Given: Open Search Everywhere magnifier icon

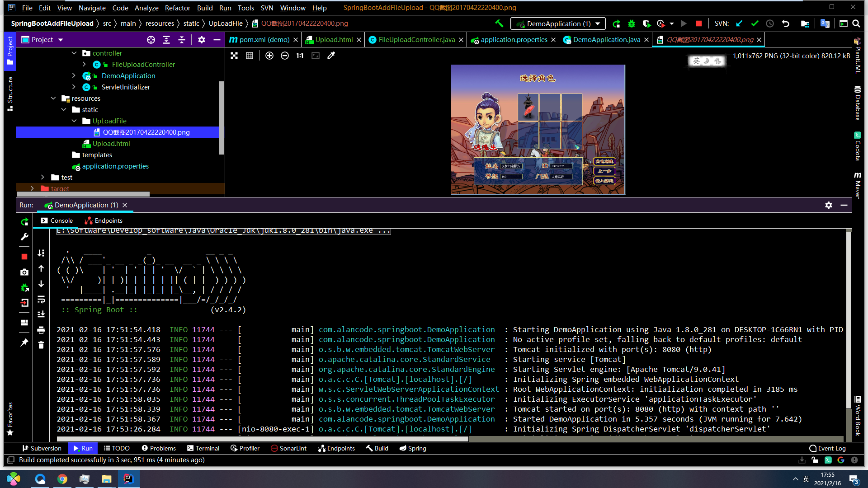Looking at the screenshot, I should coord(856,23).
